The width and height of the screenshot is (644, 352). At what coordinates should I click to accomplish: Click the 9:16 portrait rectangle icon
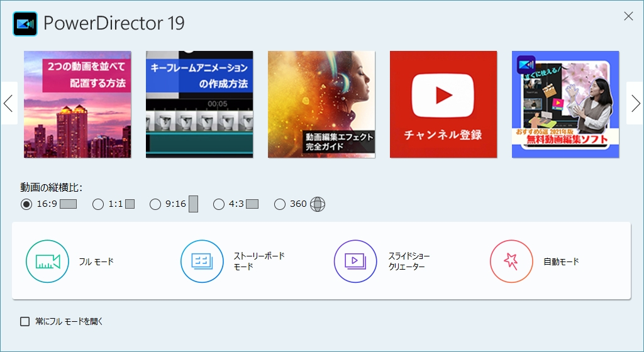coord(193,204)
